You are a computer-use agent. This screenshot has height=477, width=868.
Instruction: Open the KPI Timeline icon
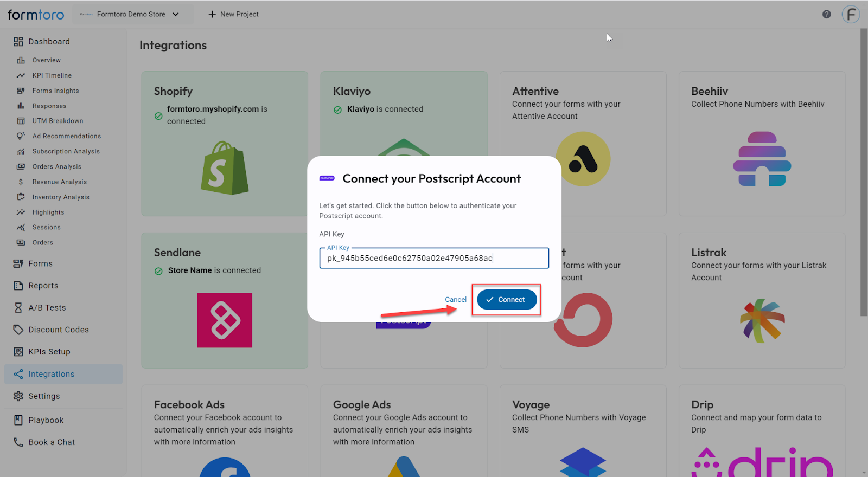coord(21,75)
